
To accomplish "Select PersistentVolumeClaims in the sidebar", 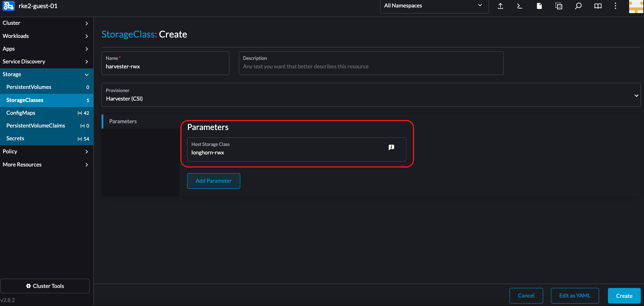I will [x=36, y=126].
